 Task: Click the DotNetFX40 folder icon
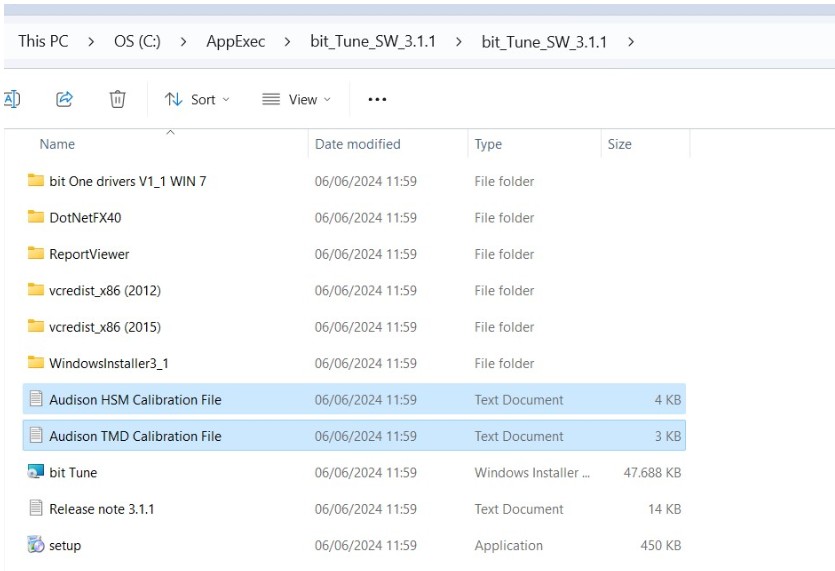click(x=36, y=217)
